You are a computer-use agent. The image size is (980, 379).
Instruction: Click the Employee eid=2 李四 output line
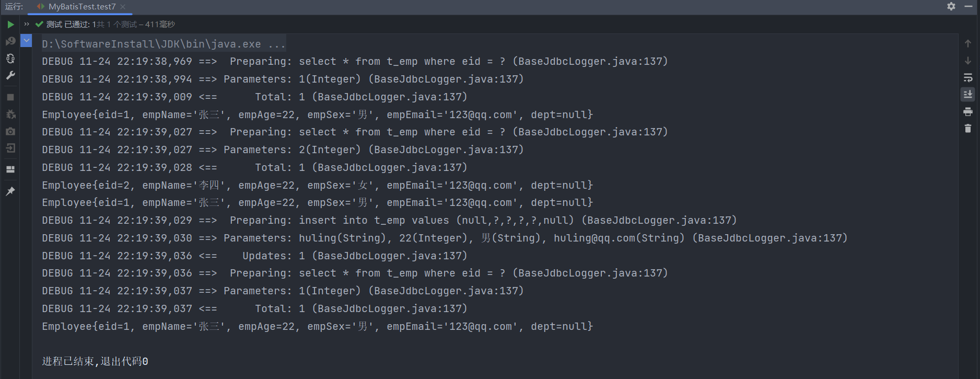point(318,186)
